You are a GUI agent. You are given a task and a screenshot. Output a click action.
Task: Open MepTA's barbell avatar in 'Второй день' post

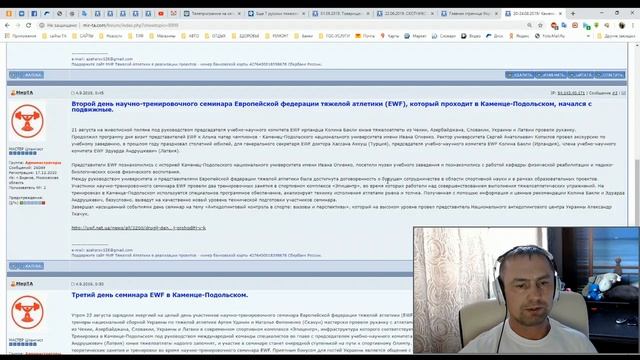27,121
